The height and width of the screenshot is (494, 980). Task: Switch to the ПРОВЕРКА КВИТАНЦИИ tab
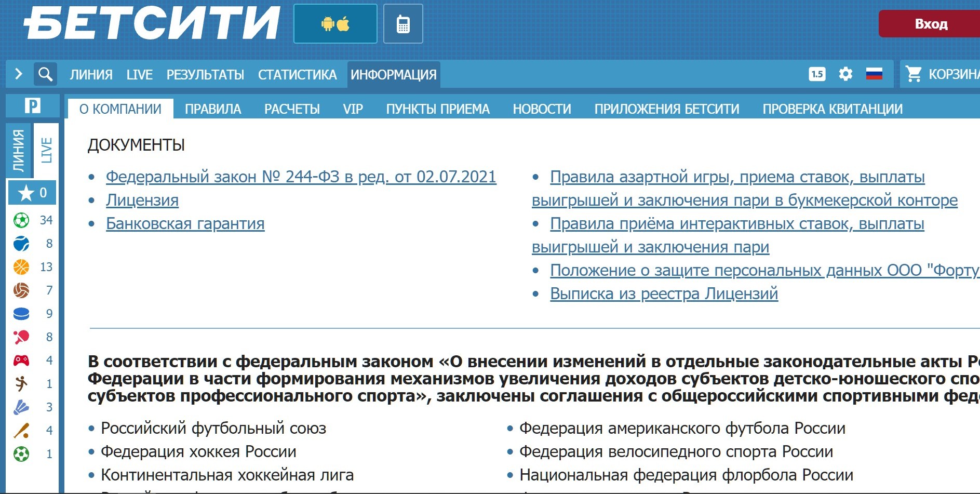pyautogui.click(x=833, y=109)
